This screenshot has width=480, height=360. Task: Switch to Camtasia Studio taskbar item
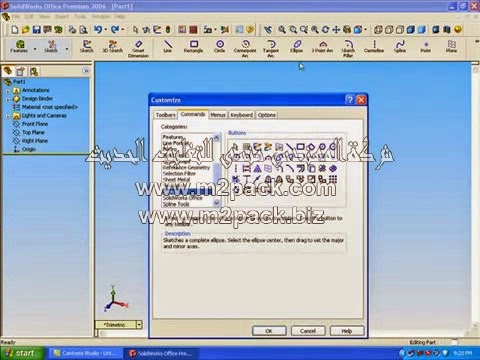point(85,353)
